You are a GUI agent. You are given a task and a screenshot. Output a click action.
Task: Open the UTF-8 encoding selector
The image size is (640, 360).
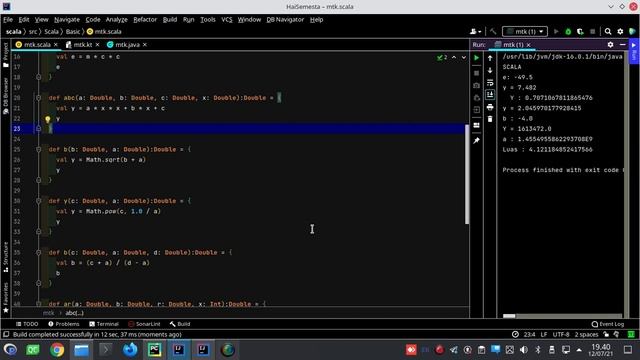click(x=561, y=334)
